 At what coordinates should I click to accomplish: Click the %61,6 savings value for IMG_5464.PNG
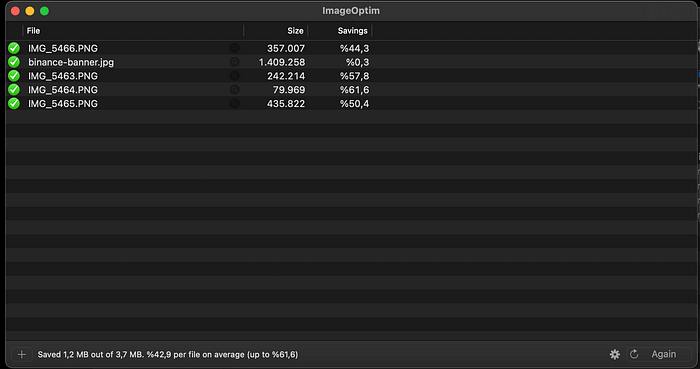(354, 90)
